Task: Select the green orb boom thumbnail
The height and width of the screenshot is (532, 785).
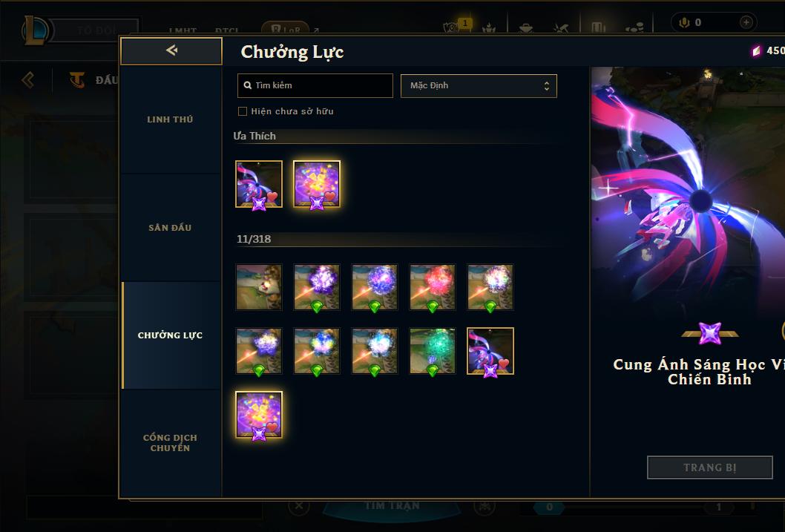Action: pyautogui.click(x=433, y=352)
